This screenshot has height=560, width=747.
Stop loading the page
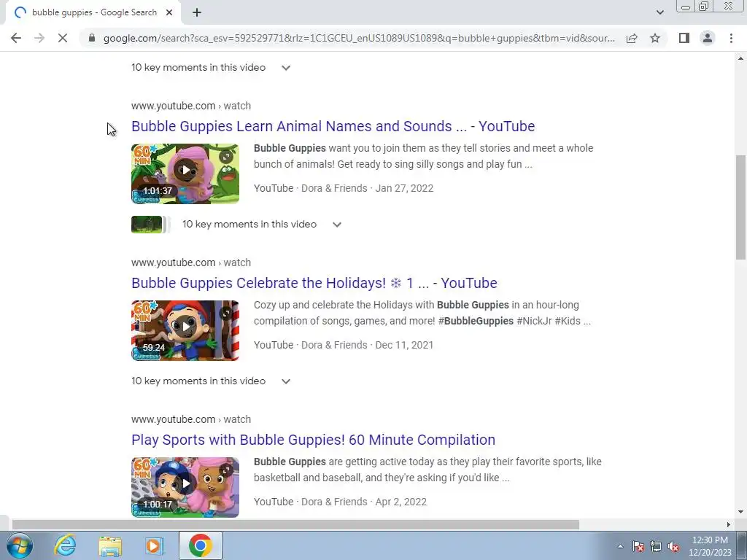63,38
